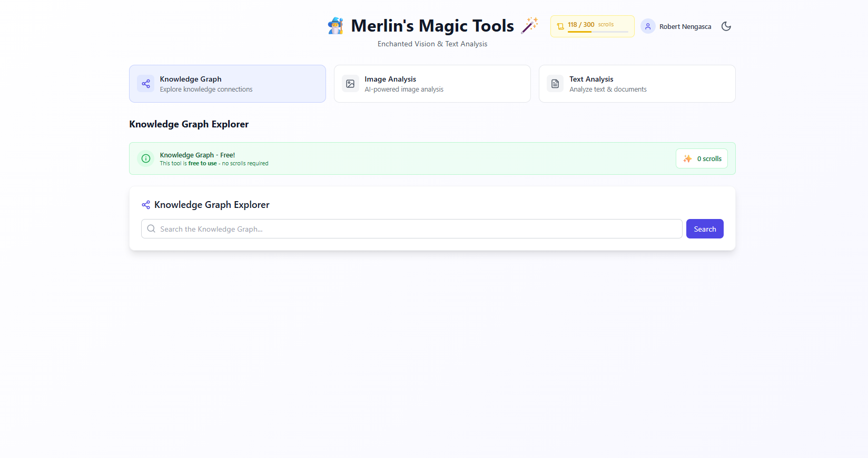
Task: Switch to the Text Analysis tab
Action: point(637,84)
